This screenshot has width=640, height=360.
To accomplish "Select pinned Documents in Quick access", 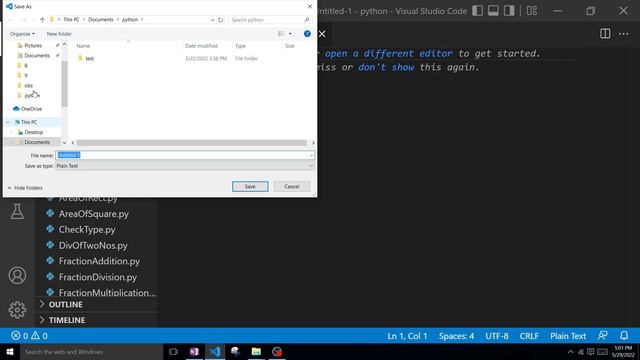I will [x=37, y=56].
